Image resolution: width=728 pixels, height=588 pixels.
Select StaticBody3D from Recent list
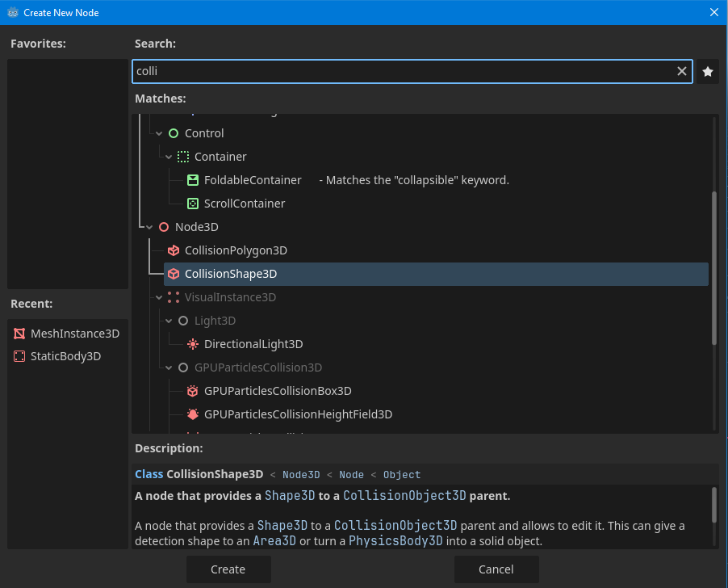point(65,356)
